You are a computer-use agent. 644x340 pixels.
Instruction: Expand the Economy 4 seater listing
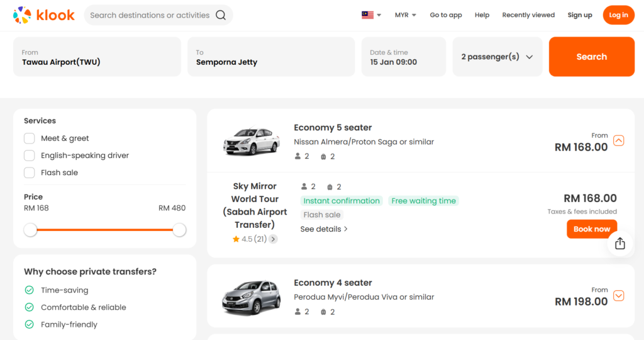(618, 295)
